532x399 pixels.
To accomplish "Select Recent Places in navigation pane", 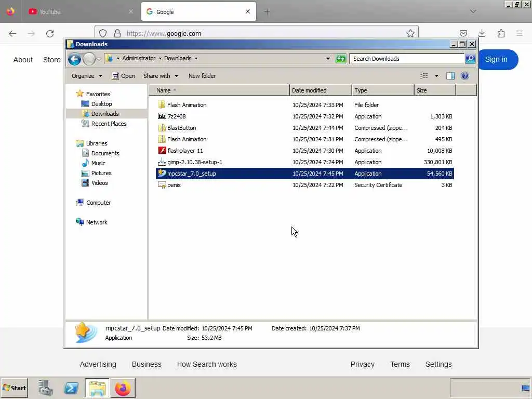I will pyautogui.click(x=104, y=124).
